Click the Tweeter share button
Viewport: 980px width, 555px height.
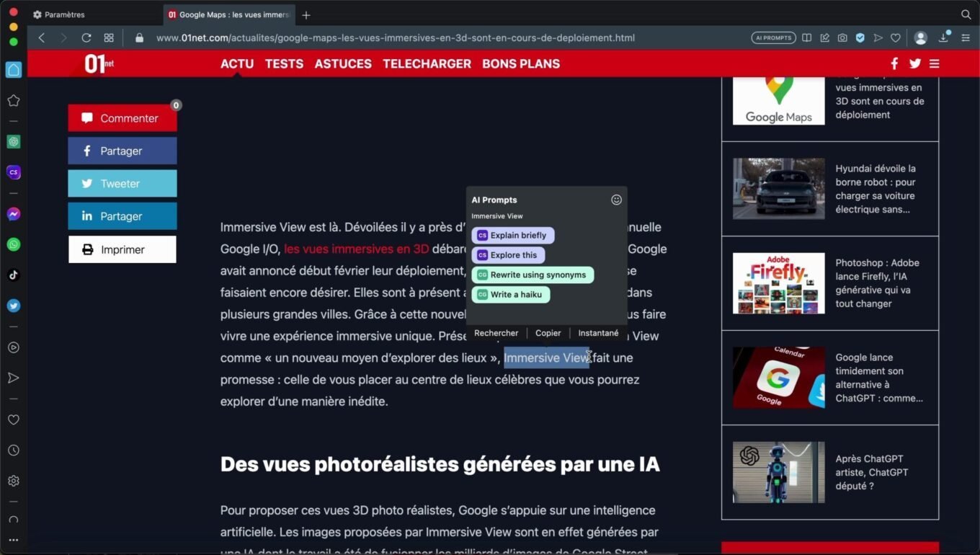click(122, 184)
